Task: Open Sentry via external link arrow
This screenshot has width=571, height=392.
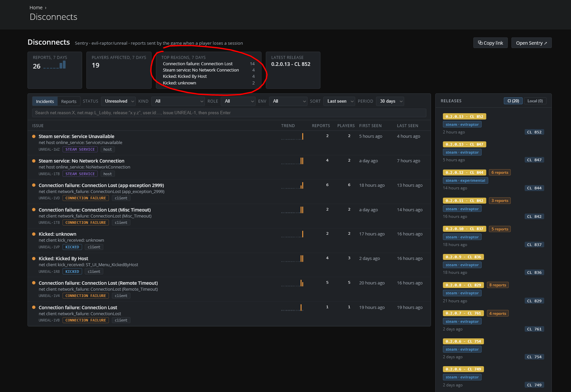Action: coord(531,43)
